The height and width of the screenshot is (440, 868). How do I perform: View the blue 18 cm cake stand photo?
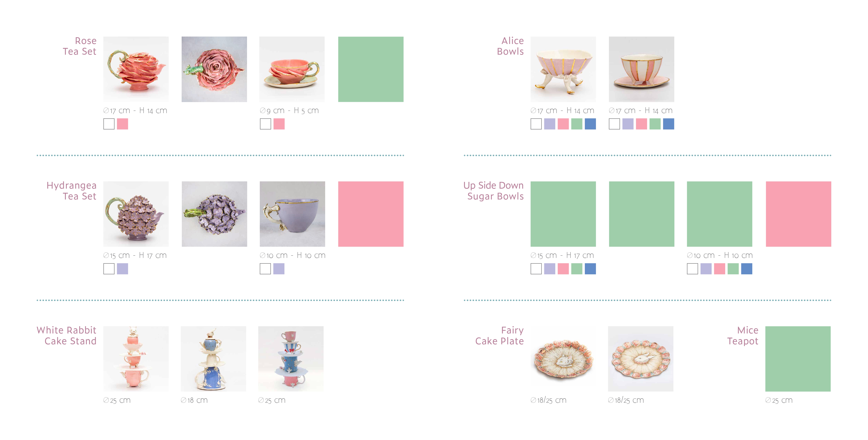[x=213, y=359]
